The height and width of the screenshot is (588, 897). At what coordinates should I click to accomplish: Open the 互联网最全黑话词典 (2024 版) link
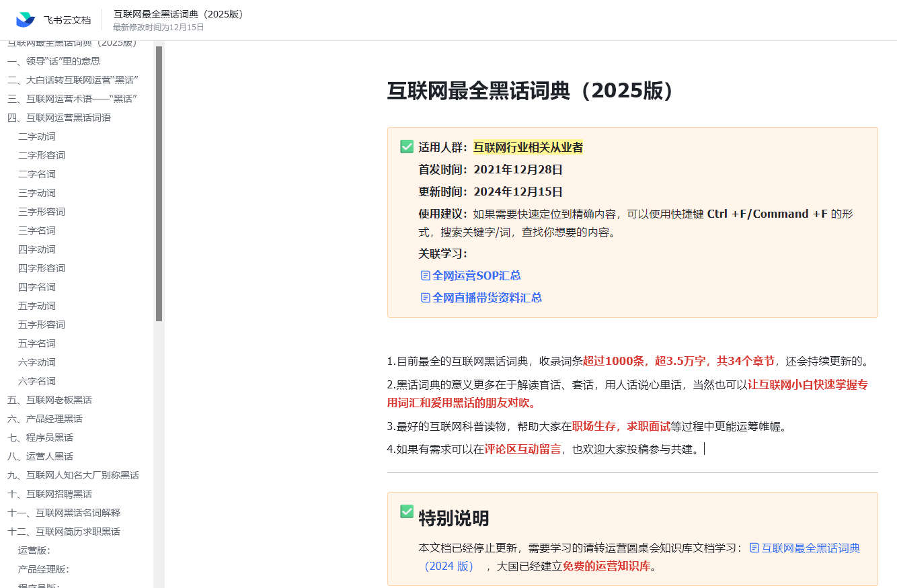click(x=810, y=548)
